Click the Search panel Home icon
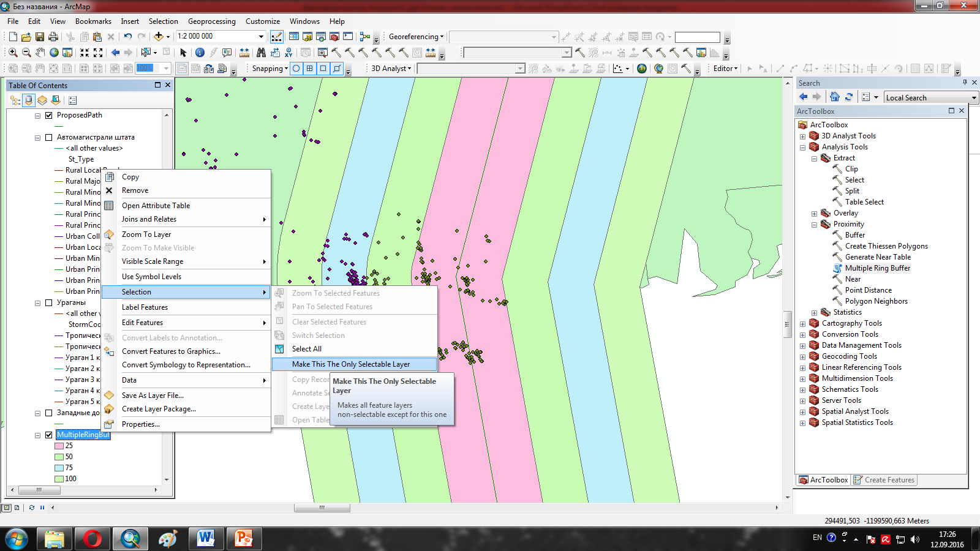Screen dimensions: 980x551 pos(835,97)
